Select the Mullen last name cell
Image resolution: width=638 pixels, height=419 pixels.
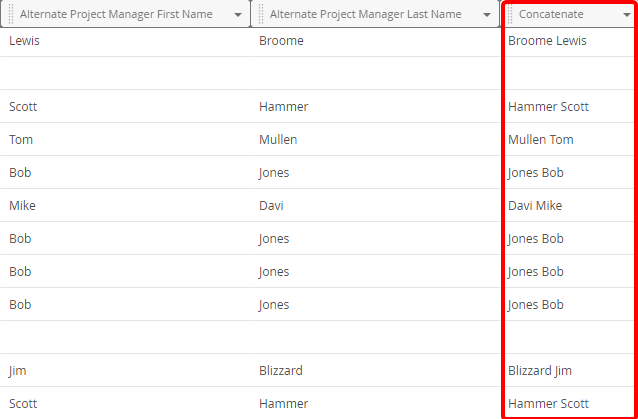point(375,140)
